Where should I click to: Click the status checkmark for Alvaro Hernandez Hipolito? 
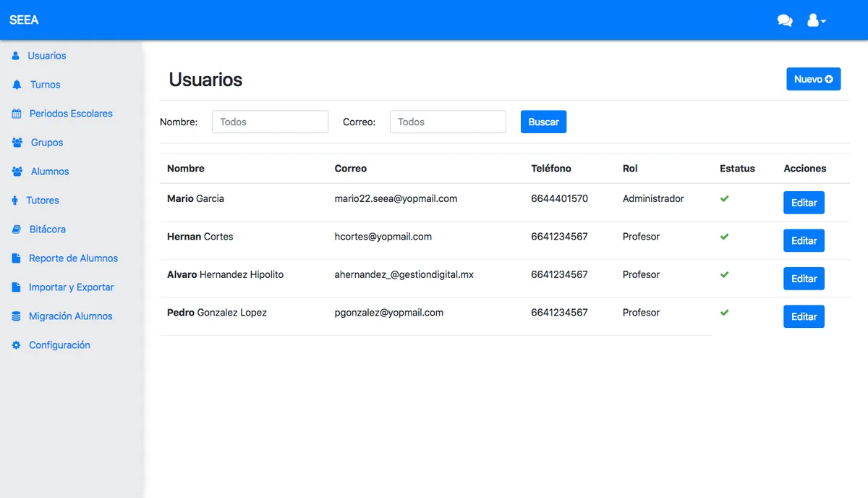[x=724, y=274]
